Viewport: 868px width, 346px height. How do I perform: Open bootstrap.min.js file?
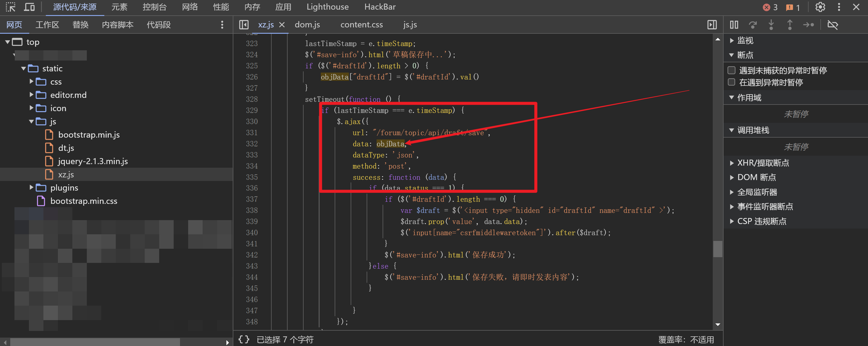[89, 135]
